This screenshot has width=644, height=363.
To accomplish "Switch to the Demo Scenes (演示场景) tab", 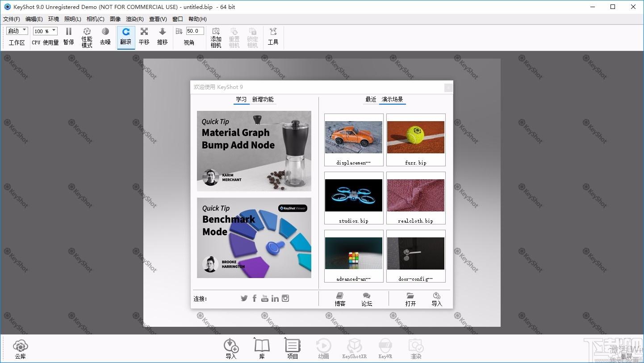I will [x=393, y=99].
